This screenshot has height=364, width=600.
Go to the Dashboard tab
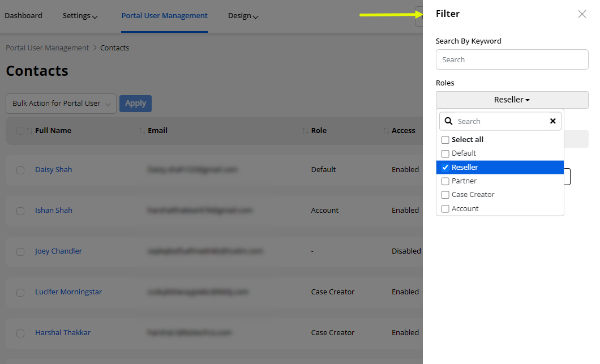[x=23, y=16]
